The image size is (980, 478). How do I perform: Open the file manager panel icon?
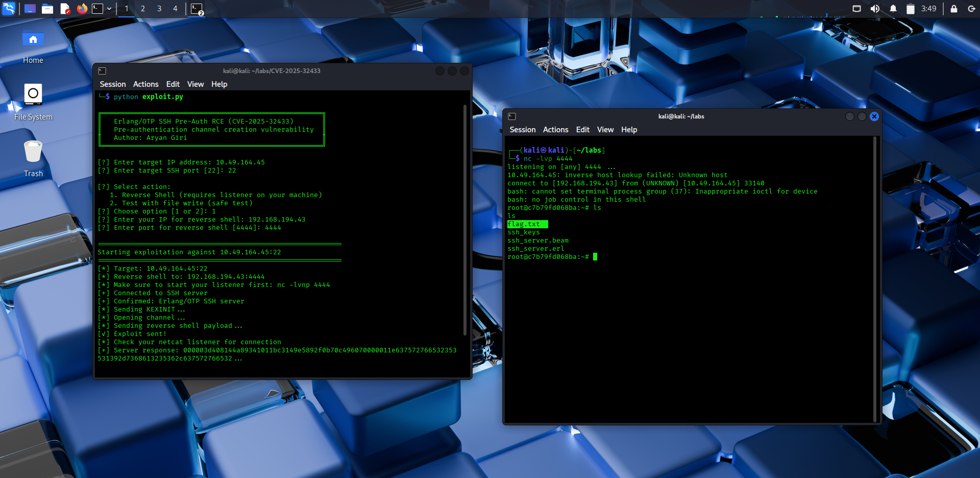[x=47, y=9]
